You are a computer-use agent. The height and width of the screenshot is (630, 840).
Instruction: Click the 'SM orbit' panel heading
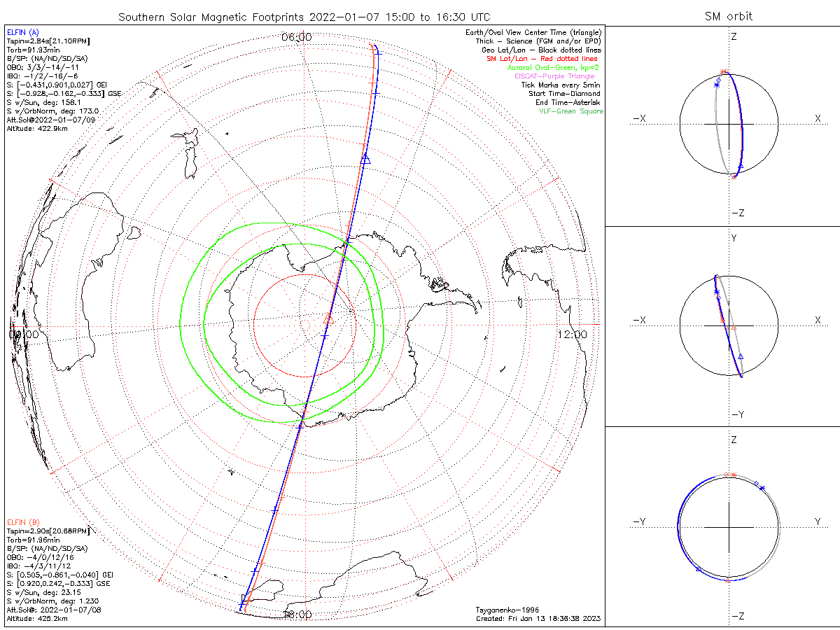[729, 16]
